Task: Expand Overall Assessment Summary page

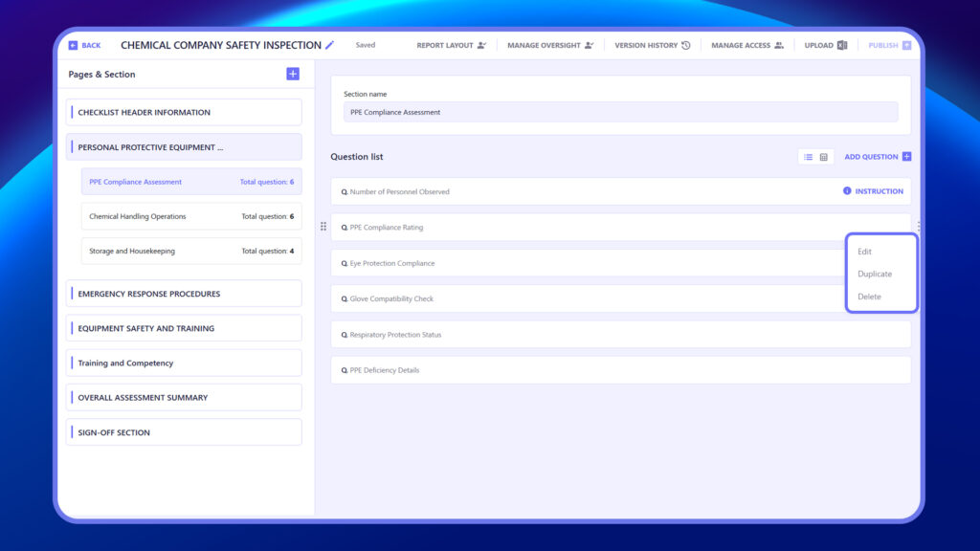Action: click(184, 397)
